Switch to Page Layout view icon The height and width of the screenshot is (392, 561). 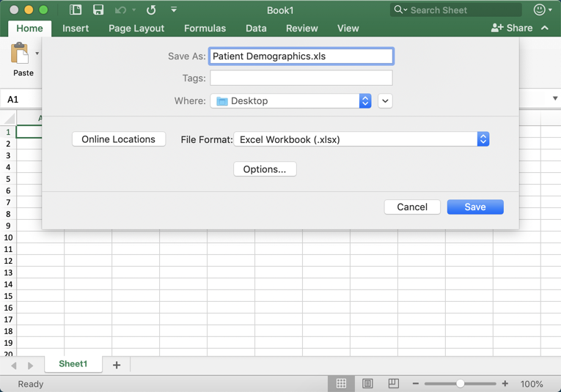pos(367,384)
